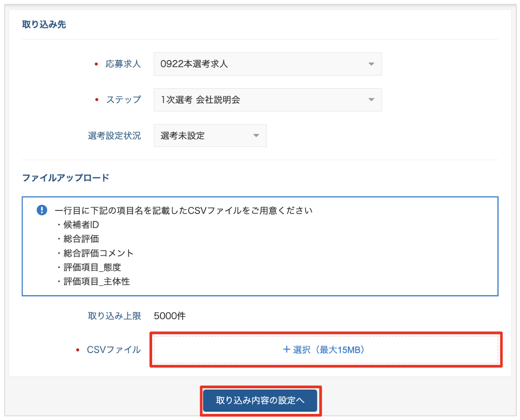Open the 選考設定状況 combo box showing 選考未設定
The height and width of the screenshot is (420, 520).
pyautogui.click(x=210, y=136)
